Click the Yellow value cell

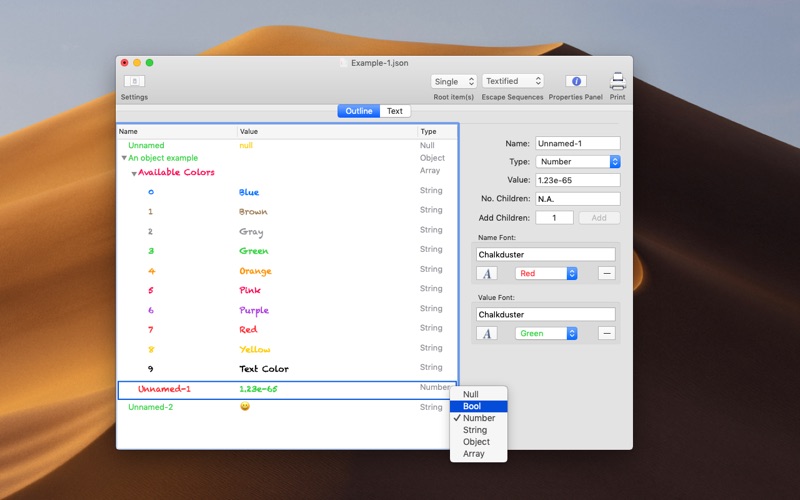(x=255, y=349)
